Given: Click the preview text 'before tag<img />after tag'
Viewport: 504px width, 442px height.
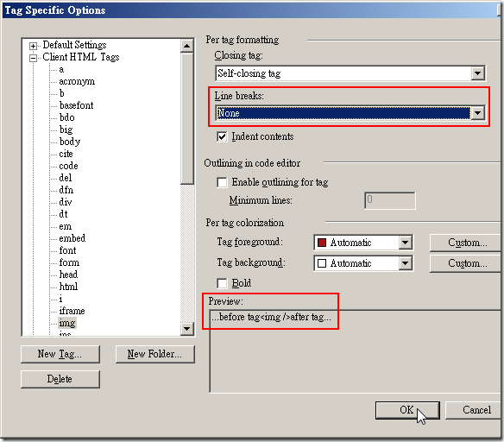Looking at the screenshot, I should click(x=271, y=317).
